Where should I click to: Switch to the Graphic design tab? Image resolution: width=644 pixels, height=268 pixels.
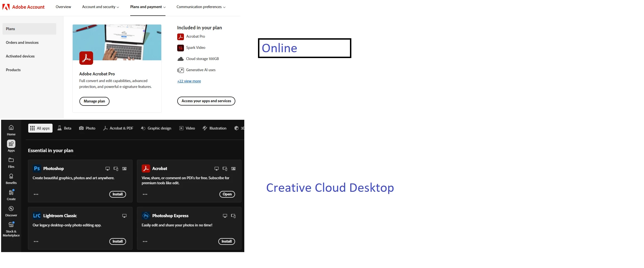pyautogui.click(x=156, y=128)
